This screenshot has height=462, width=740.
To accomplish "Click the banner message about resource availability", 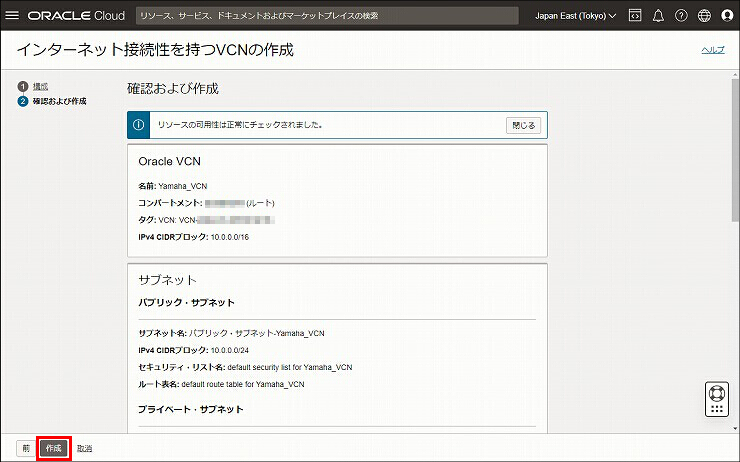I will point(240,125).
